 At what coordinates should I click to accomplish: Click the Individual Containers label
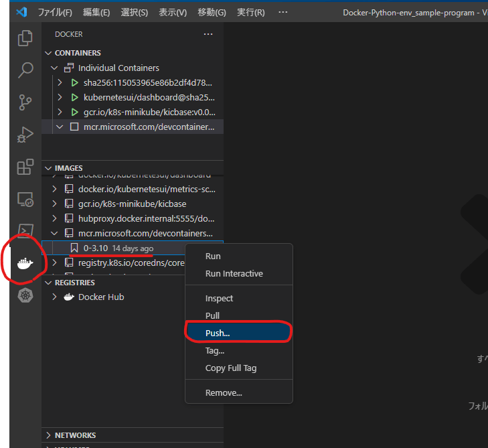click(x=118, y=68)
